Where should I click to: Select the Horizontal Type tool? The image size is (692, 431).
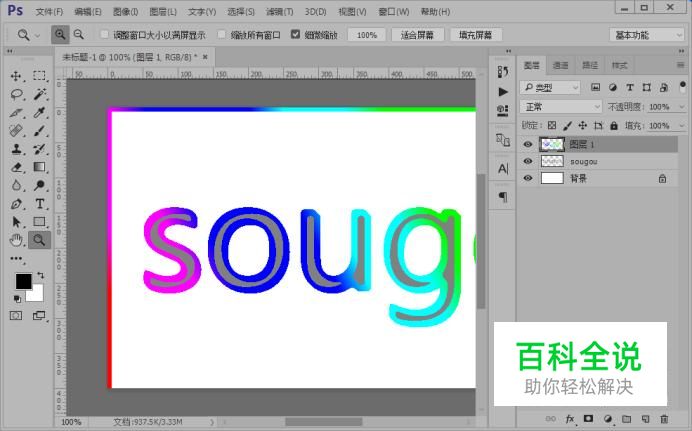39,204
